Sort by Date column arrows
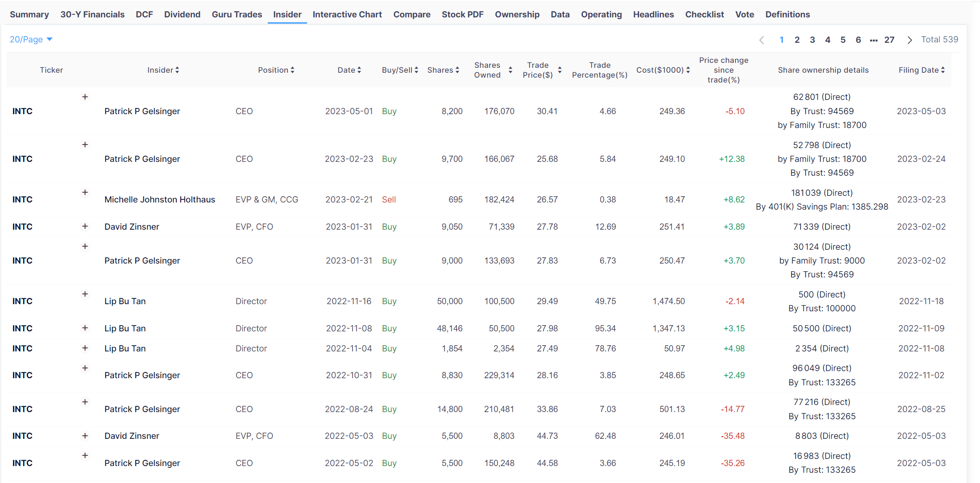The height and width of the screenshot is (483, 980). pos(359,70)
